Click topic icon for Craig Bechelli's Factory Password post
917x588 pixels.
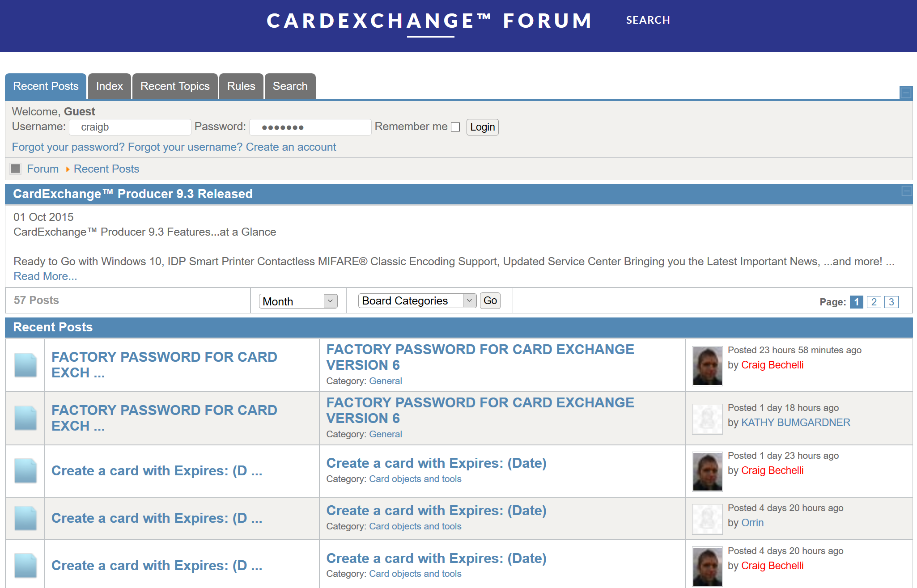pyautogui.click(x=25, y=365)
